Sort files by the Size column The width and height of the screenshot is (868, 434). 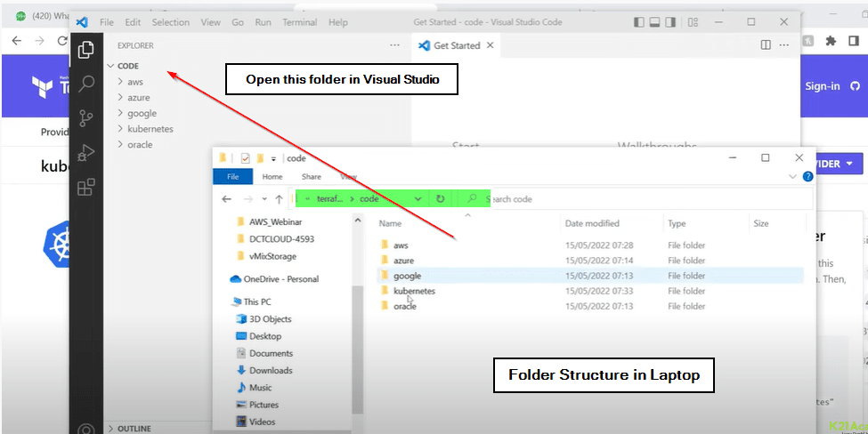[760, 223]
